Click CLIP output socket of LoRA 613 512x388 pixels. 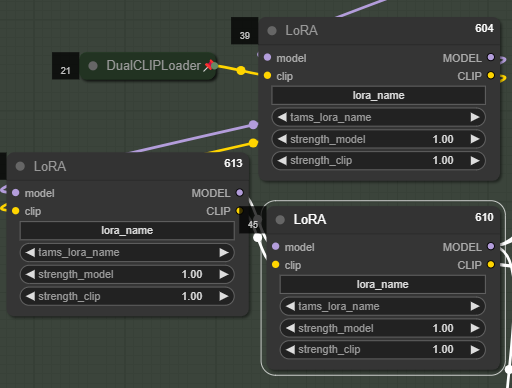pyautogui.click(x=239, y=211)
